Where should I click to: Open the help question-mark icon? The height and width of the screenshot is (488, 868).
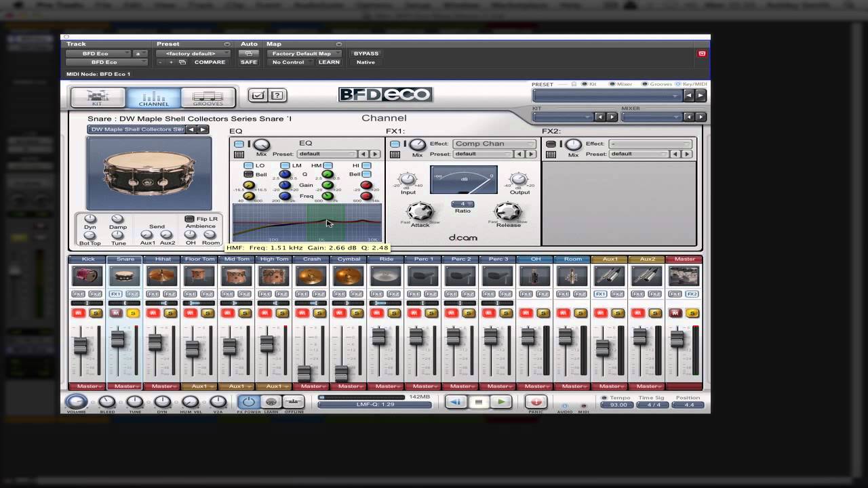(277, 96)
